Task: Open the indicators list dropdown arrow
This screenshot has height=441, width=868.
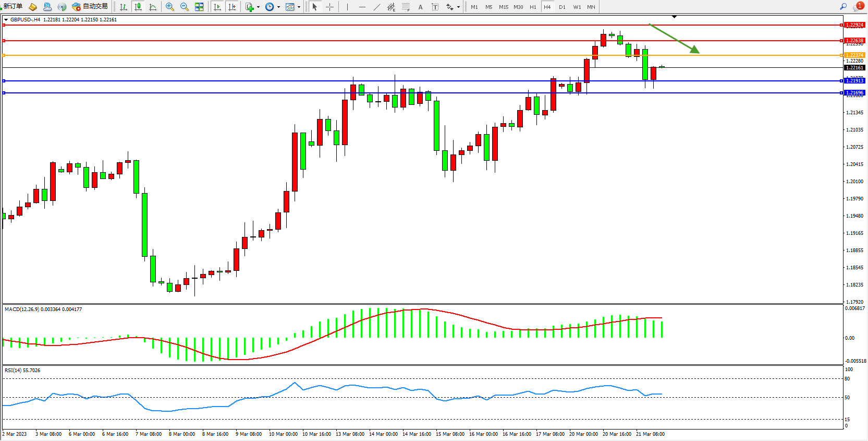Action: [x=258, y=7]
